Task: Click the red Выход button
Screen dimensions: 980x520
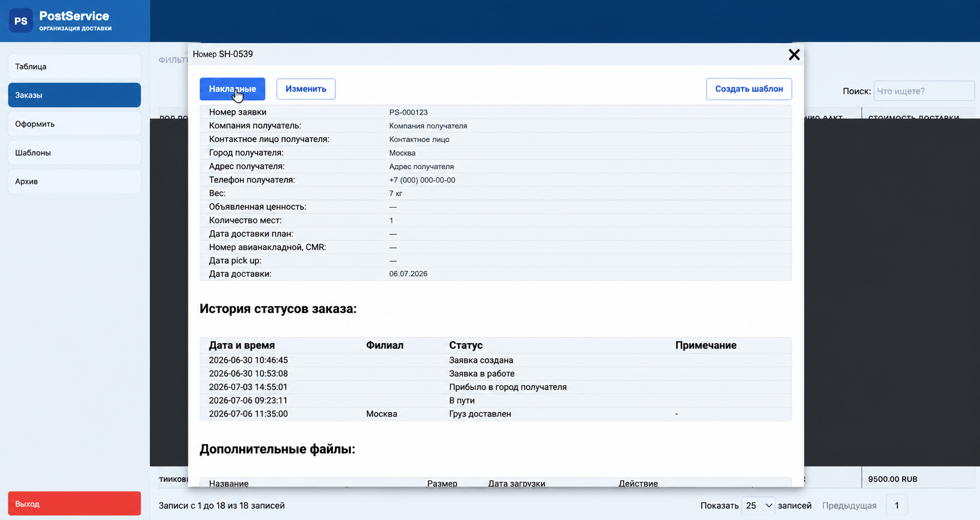Action: click(x=75, y=504)
